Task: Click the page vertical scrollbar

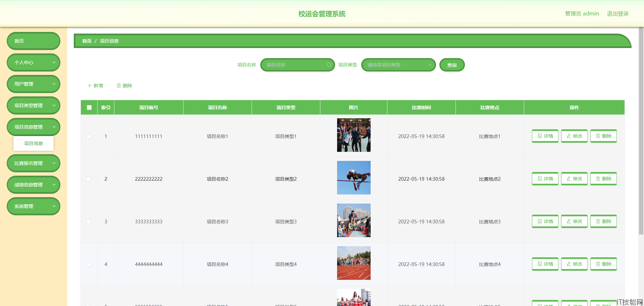Action: point(641,131)
